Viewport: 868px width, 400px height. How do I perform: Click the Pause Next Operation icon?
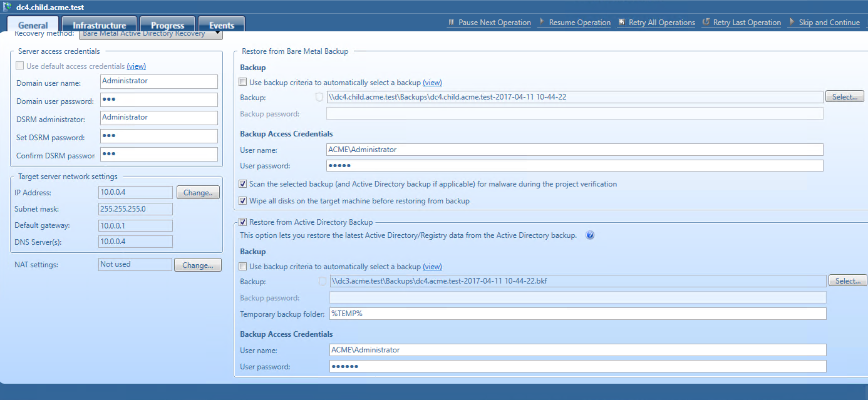tap(451, 23)
